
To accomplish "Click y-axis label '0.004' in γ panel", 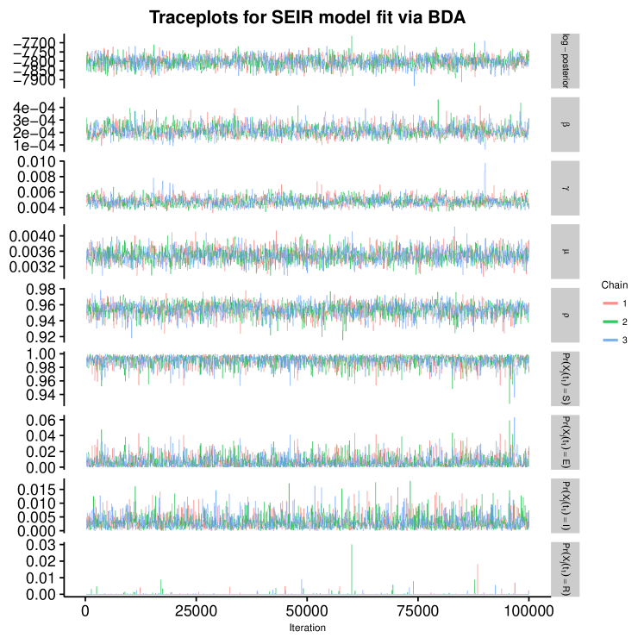I will (x=36, y=208).
